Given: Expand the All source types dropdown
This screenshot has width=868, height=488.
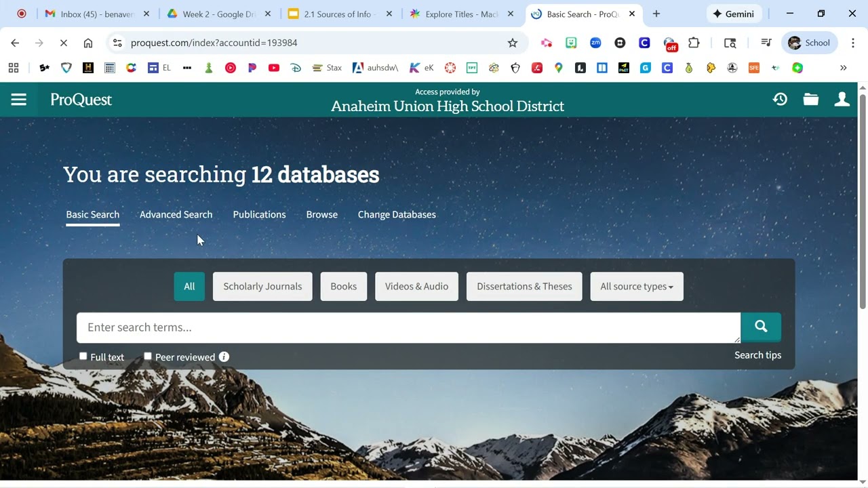Looking at the screenshot, I should (637, 286).
